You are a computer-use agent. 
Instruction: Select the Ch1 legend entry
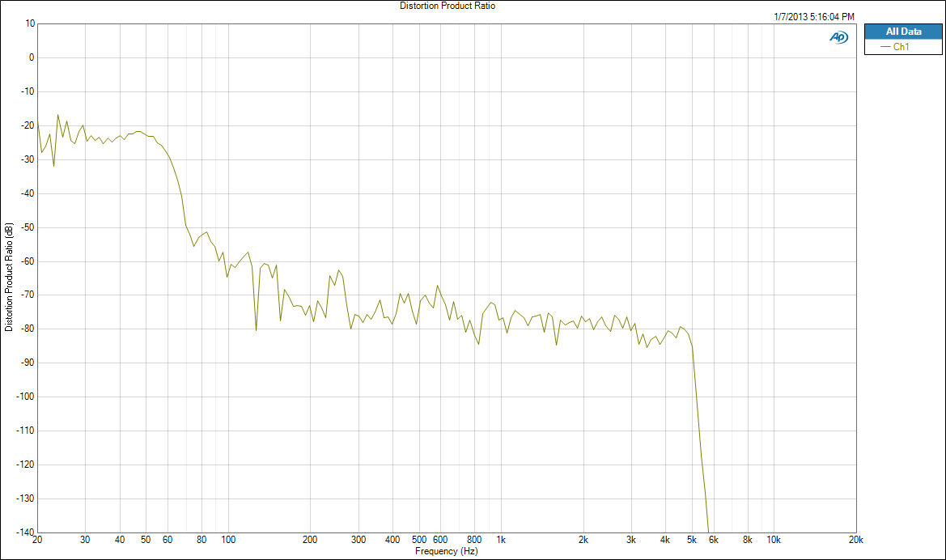903,46
